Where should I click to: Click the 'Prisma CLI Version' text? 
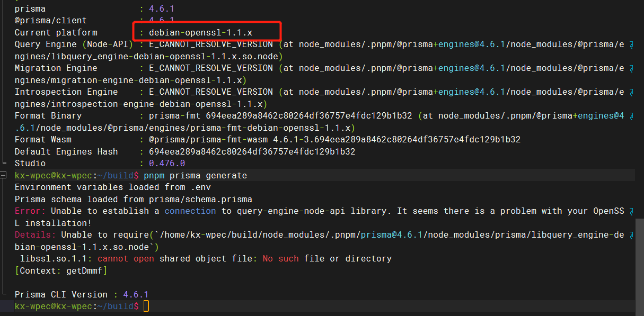click(61, 294)
